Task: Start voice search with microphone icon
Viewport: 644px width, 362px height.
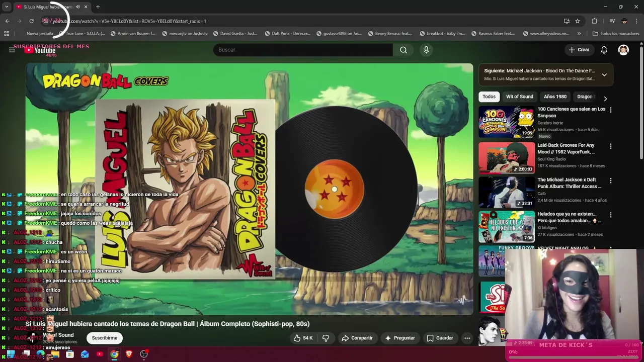Action: pyautogui.click(x=426, y=50)
